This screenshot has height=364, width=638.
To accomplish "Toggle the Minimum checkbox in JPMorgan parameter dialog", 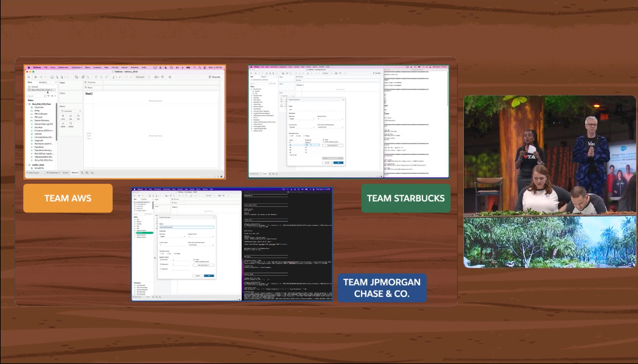I will pos(161,259).
